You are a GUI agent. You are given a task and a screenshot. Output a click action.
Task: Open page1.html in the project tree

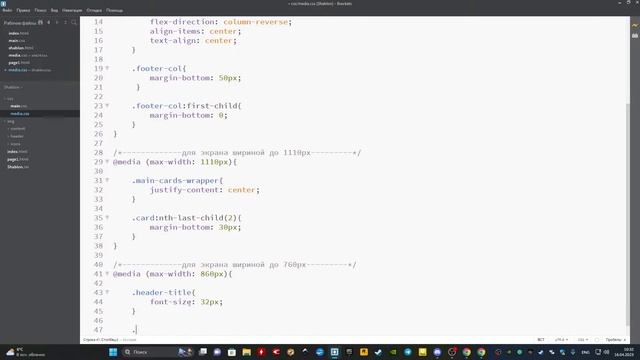coord(18,159)
